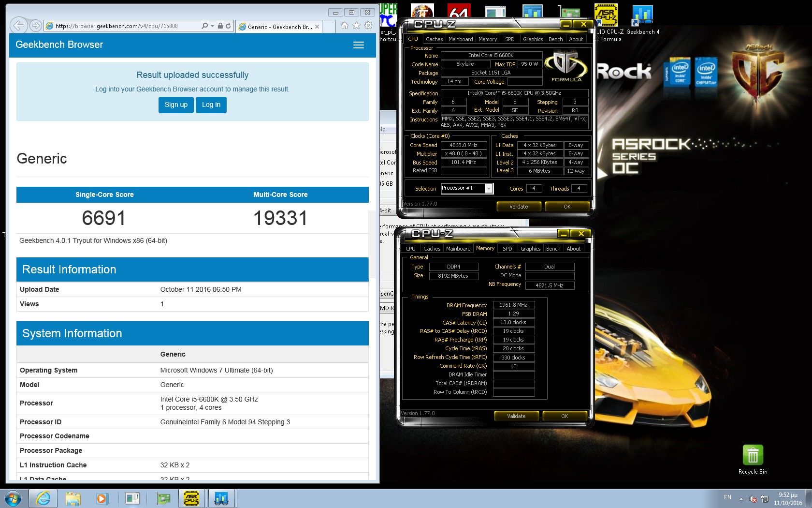Open the SPD tab in lower CPU-Z window
The image size is (812, 508).
[507, 249]
